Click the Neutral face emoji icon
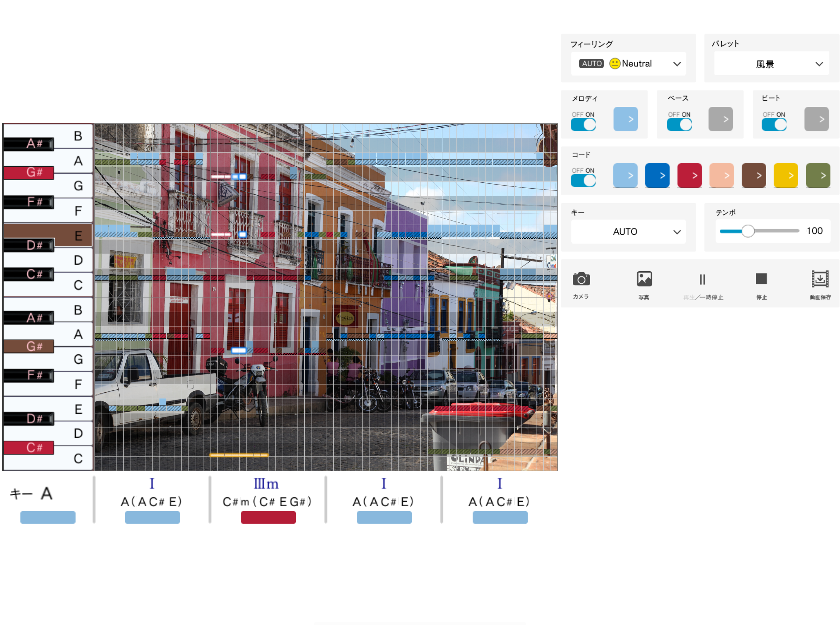Image resolution: width=840 pixels, height=630 pixels. tap(615, 63)
